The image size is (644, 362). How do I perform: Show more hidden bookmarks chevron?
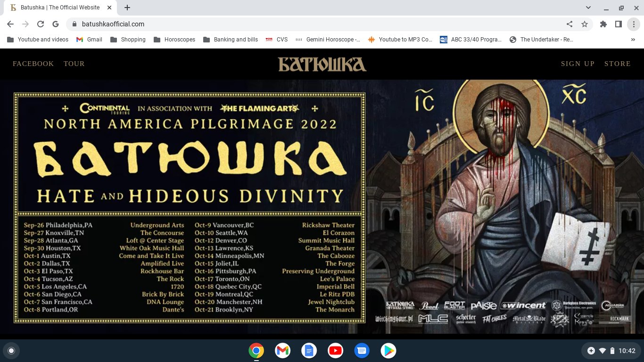(x=633, y=40)
